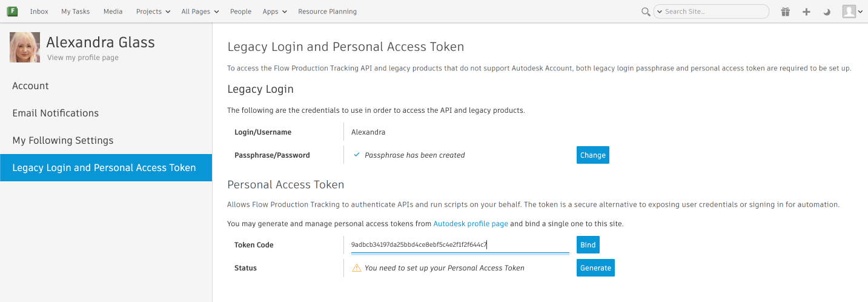This screenshot has height=302, width=868.
Task: Expand the Projects dropdown menu
Action: coord(153,12)
